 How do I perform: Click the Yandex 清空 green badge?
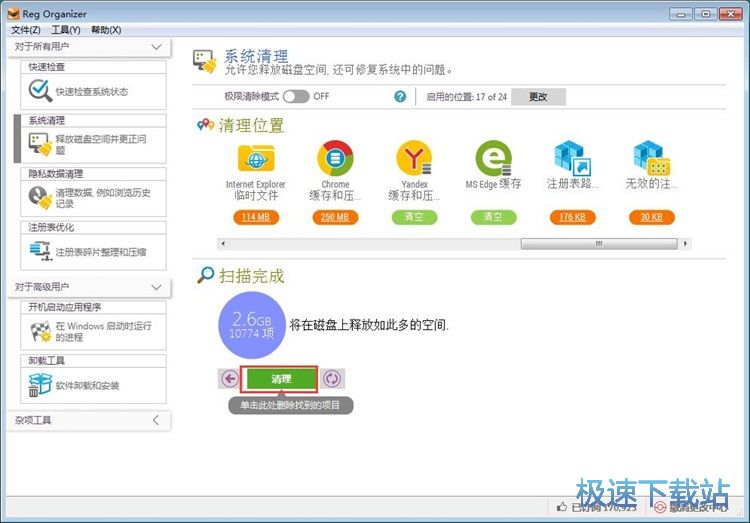[414, 217]
